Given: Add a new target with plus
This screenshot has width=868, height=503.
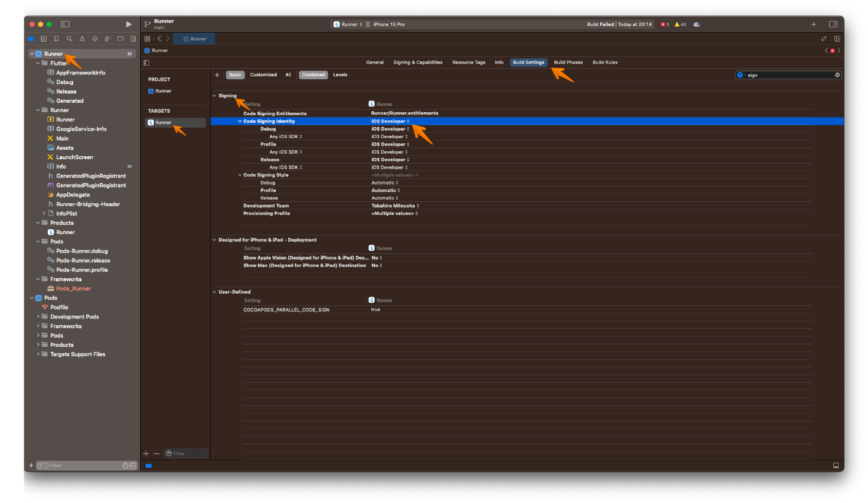Looking at the screenshot, I should pos(146,453).
